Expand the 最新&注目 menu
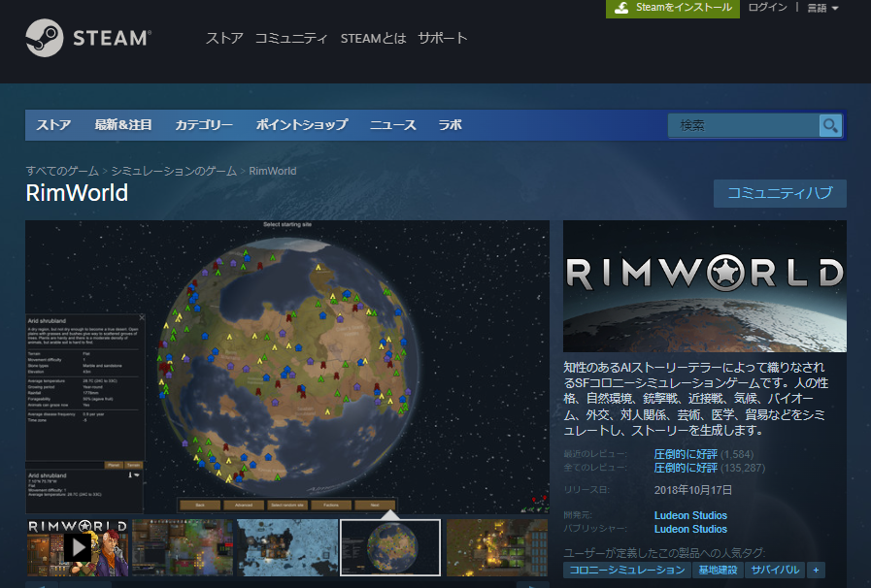871x588 pixels. (123, 125)
